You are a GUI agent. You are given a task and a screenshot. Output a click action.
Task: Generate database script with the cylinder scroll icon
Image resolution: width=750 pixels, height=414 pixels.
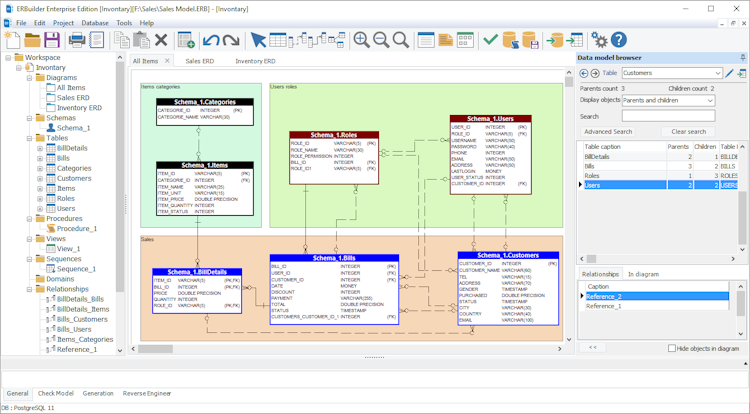(x=511, y=40)
